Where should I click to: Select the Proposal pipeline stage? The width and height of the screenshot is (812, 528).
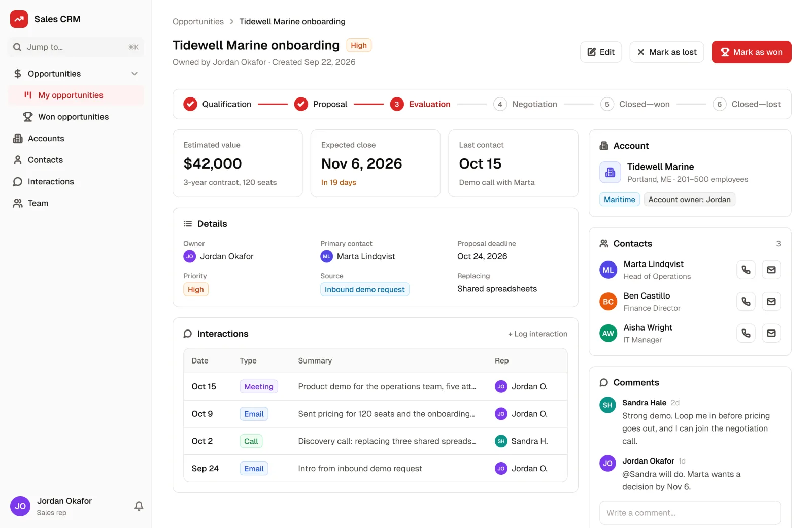(x=321, y=104)
